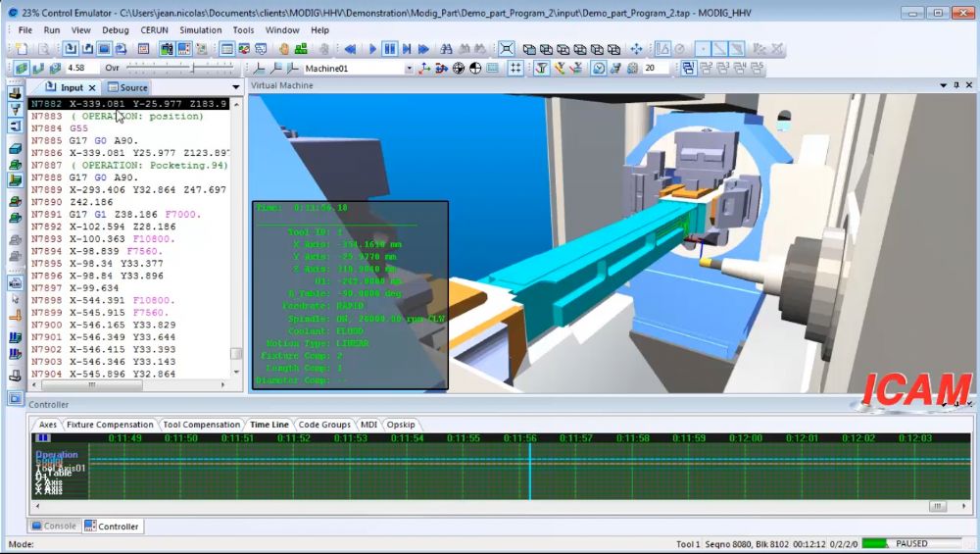
Task: Expand the Input panel tab list arrow
Action: tap(235, 87)
